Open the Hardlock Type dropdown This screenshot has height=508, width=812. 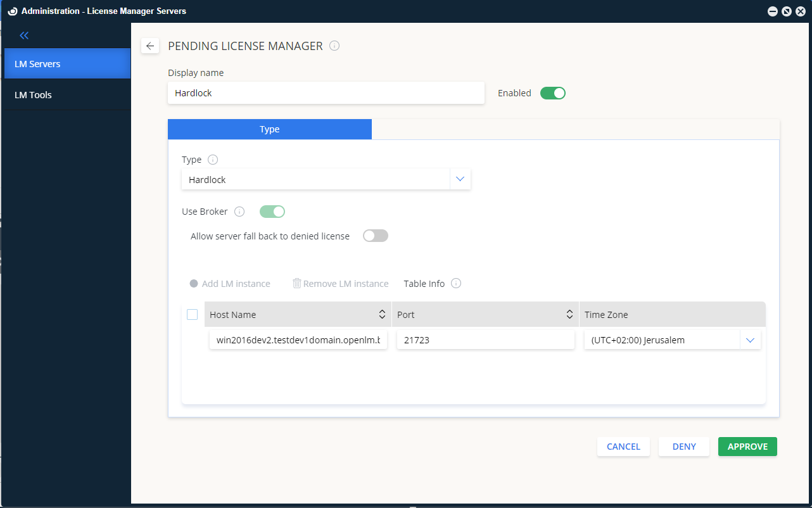[x=460, y=180]
